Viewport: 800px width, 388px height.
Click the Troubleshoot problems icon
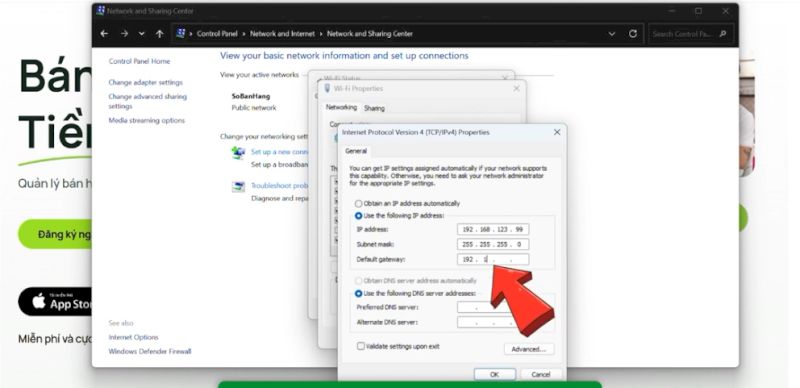238,187
